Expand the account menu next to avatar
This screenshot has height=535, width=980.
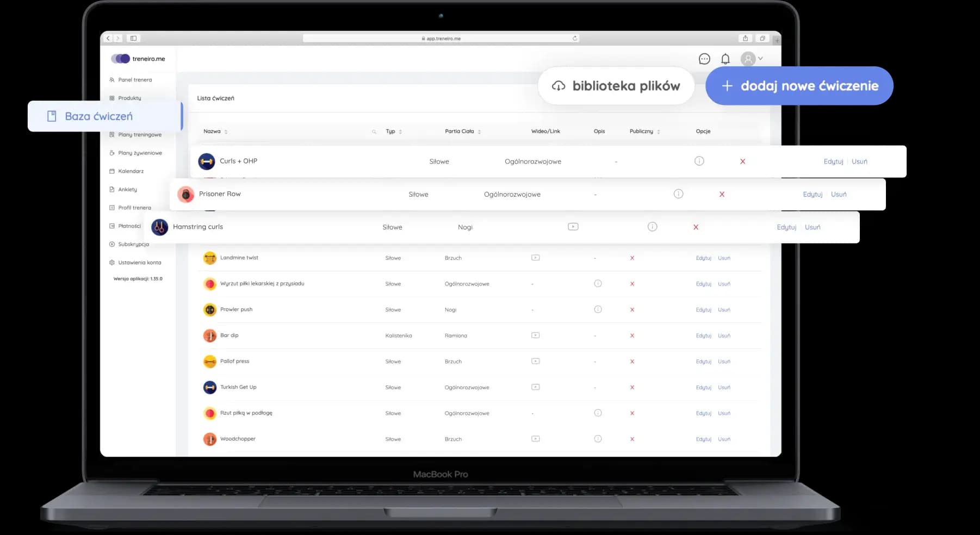760,58
